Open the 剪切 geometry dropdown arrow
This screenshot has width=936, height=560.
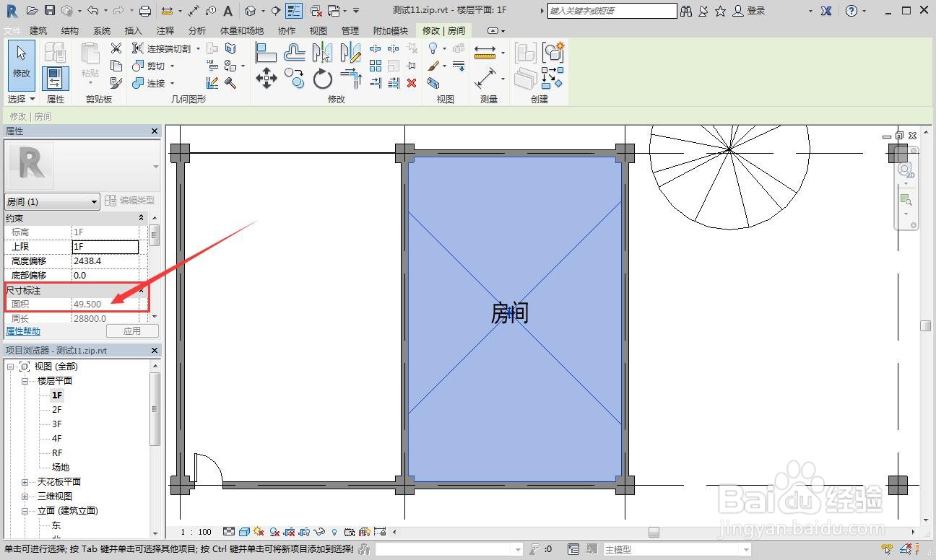(172, 66)
